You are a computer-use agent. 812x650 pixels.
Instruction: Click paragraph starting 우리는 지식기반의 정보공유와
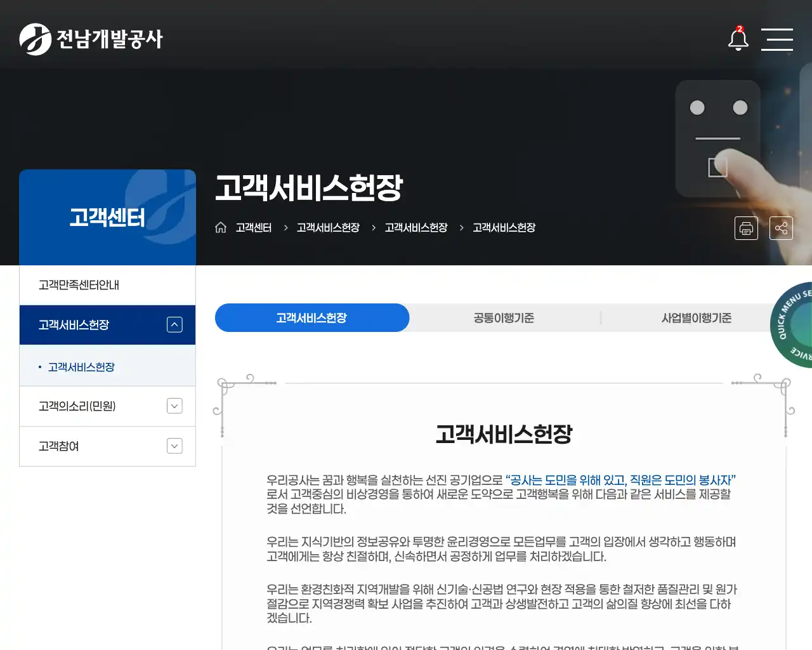[x=501, y=549]
